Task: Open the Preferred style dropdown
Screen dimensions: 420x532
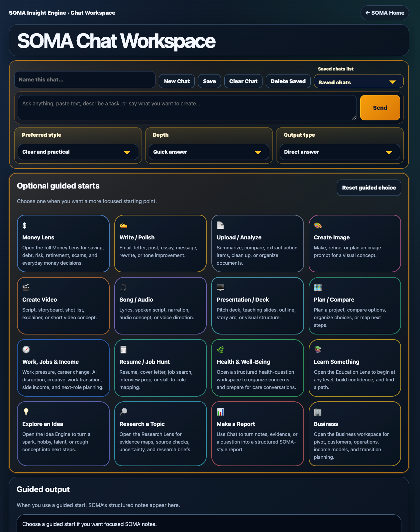Action: pos(78,152)
